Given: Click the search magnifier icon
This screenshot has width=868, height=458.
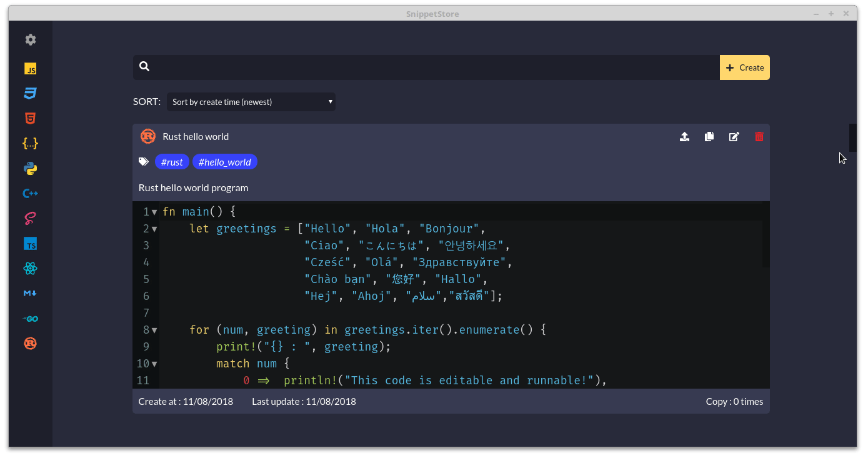Looking at the screenshot, I should pyautogui.click(x=144, y=66).
